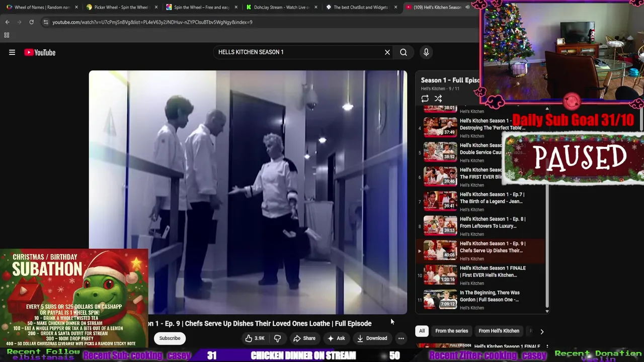Click the playlist vertical scrollbar
644x362 pixels.
[x=547, y=210]
